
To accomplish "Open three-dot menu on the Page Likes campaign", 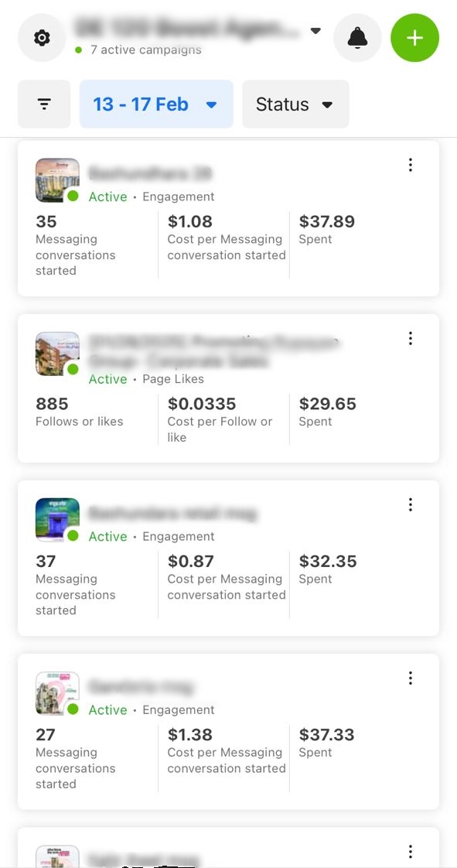I will click(x=410, y=338).
